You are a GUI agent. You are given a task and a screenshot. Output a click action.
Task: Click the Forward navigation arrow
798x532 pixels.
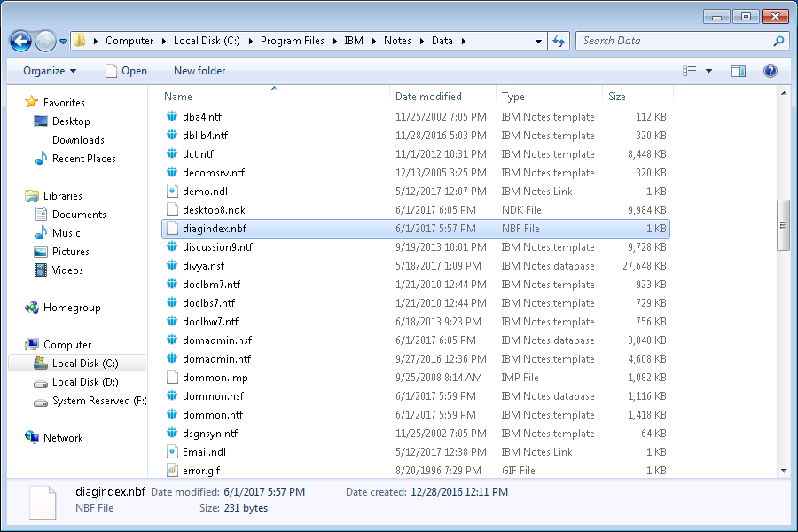45,41
